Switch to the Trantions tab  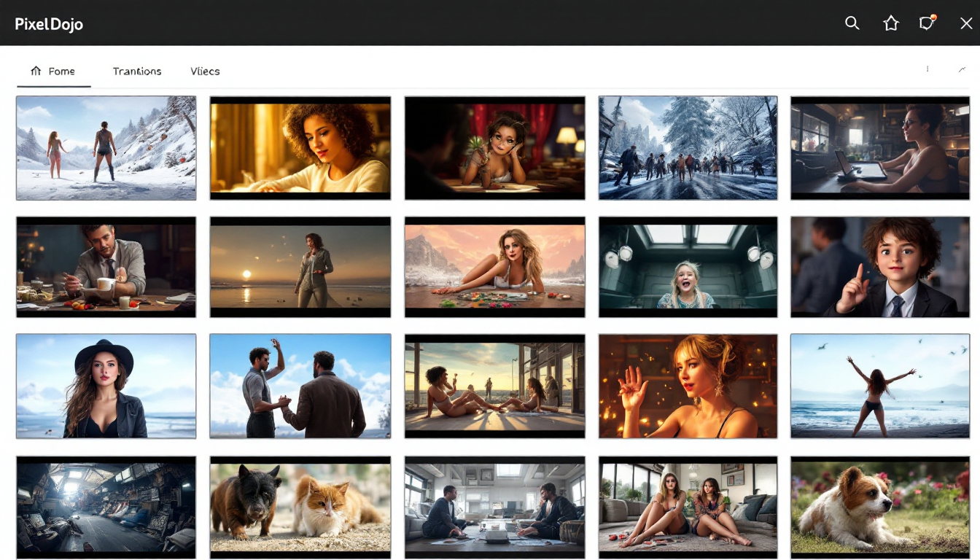[x=136, y=71]
